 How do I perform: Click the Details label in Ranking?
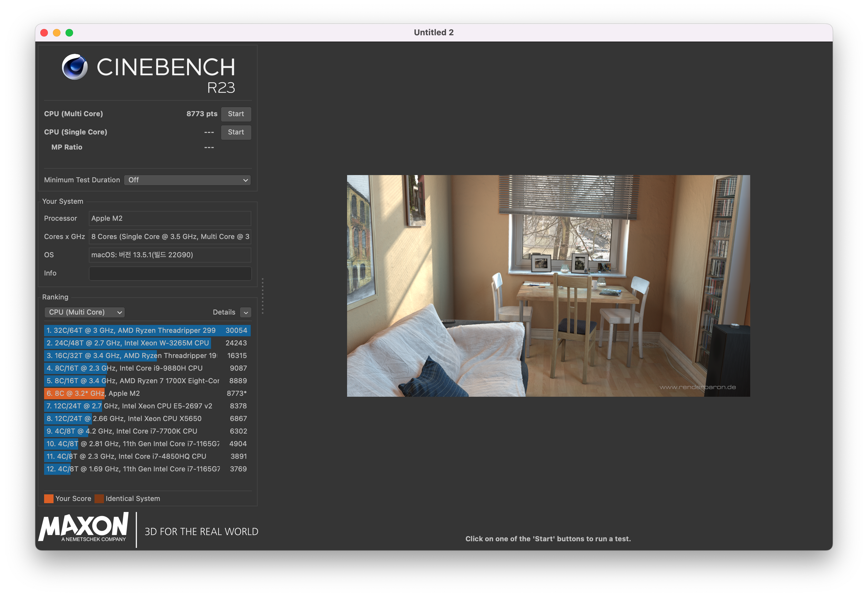click(x=224, y=312)
